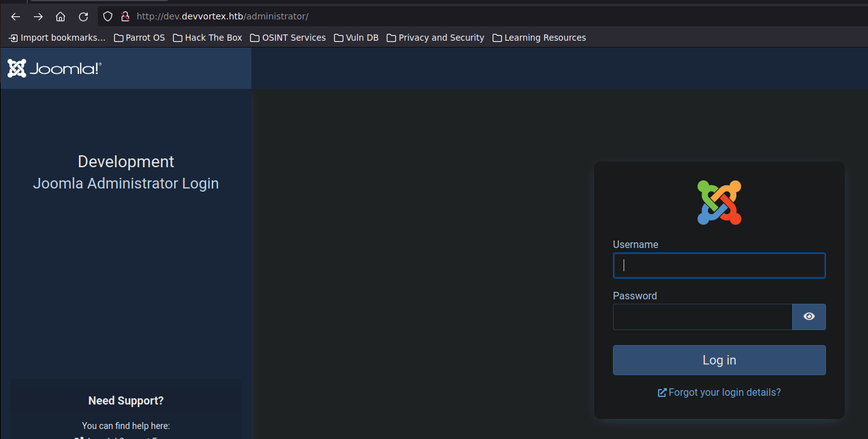Click the You can find help here text
Image resolution: width=868 pixels, height=439 pixels.
point(126,426)
